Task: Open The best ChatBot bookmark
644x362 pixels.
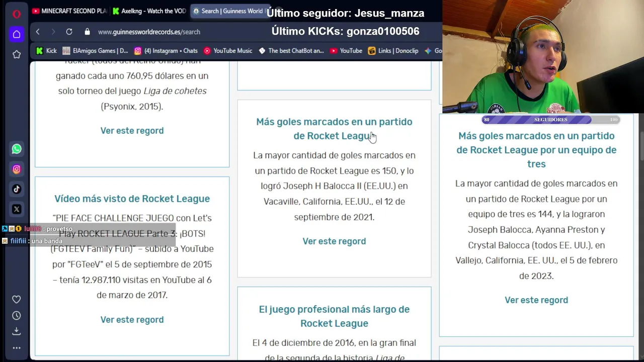Action: (291, 51)
